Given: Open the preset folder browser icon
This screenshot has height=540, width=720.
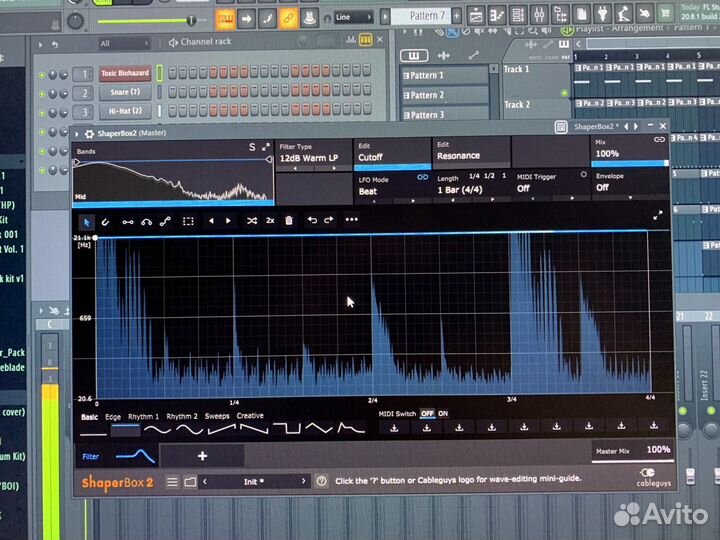Looking at the screenshot, I should point(190,482).
